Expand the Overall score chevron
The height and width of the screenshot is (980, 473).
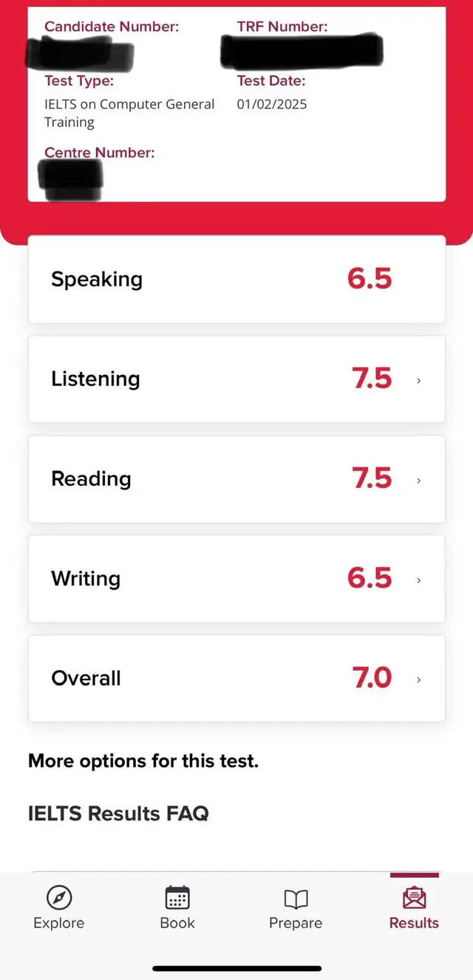(x=419, y=680)
